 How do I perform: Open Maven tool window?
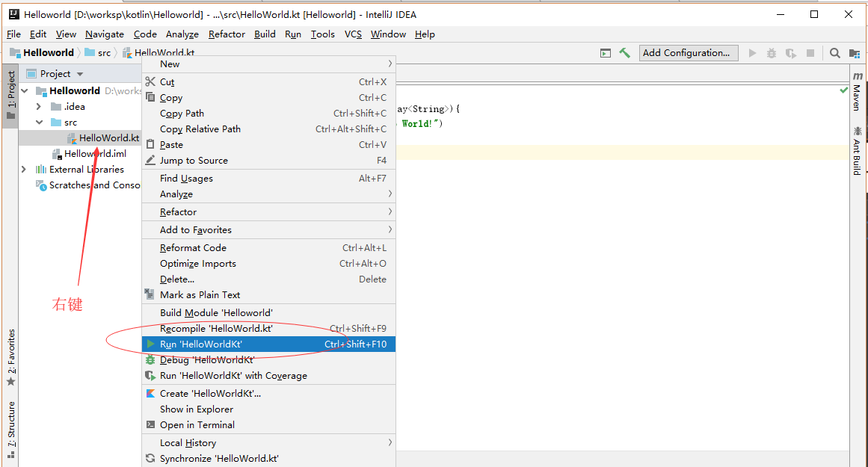click(858, 90)
